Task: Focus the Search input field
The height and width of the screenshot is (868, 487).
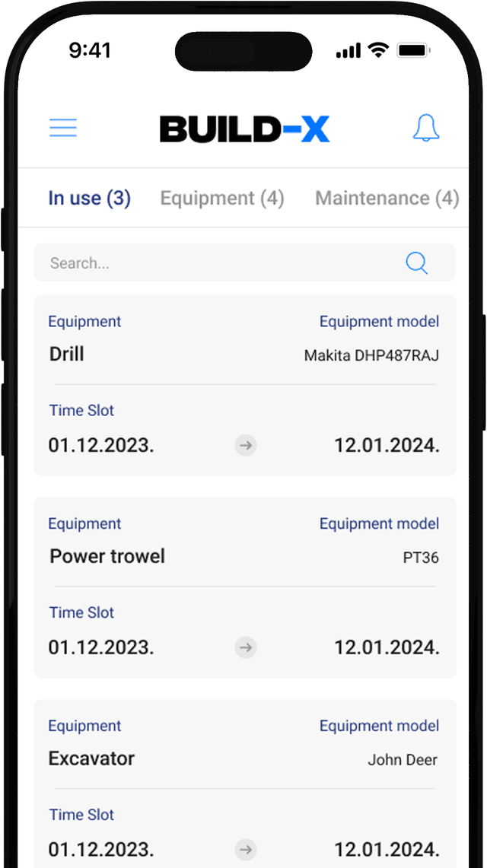Action: tap(213, 263)
